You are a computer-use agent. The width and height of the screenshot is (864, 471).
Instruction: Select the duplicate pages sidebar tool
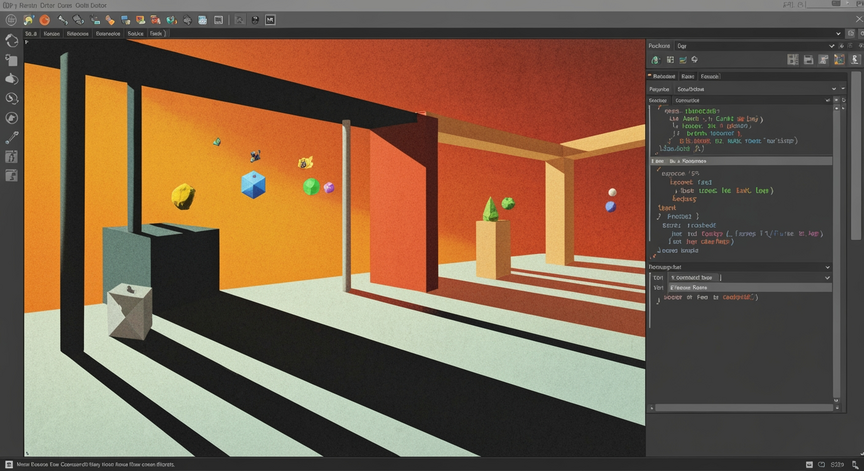pyautogui.click(x=12, y=59)
